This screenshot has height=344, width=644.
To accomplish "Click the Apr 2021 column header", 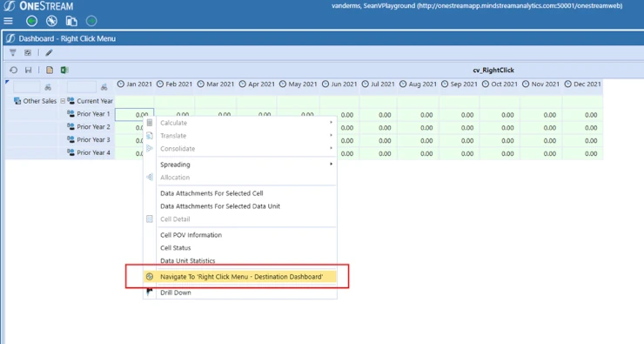I will pyautogui.click(x=257, y=84).
